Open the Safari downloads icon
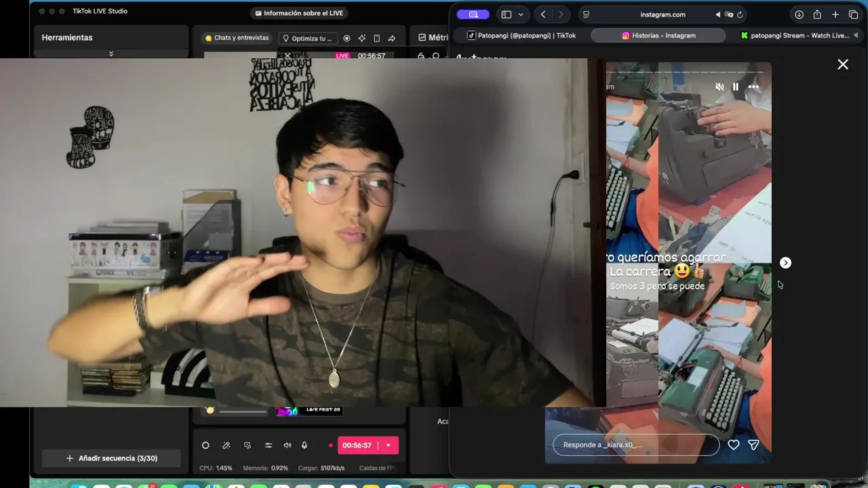This screenshot has width=868, height=488. pos(799,14)
